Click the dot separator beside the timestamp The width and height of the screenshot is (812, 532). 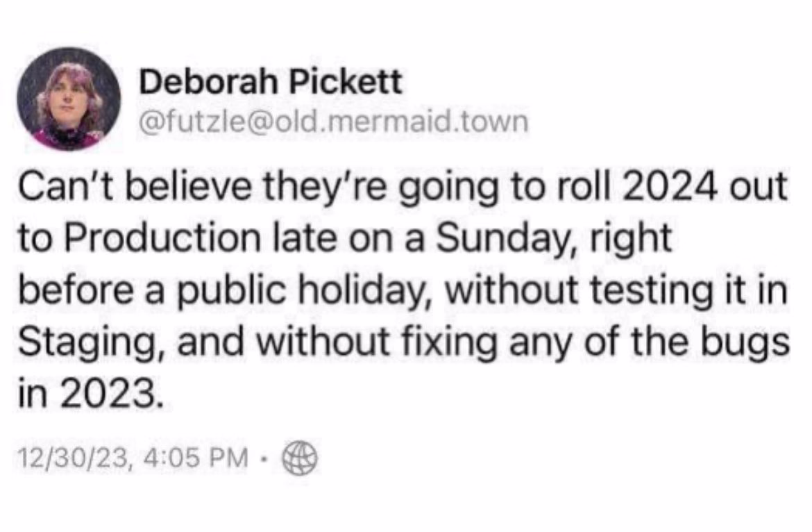point(264,458)
